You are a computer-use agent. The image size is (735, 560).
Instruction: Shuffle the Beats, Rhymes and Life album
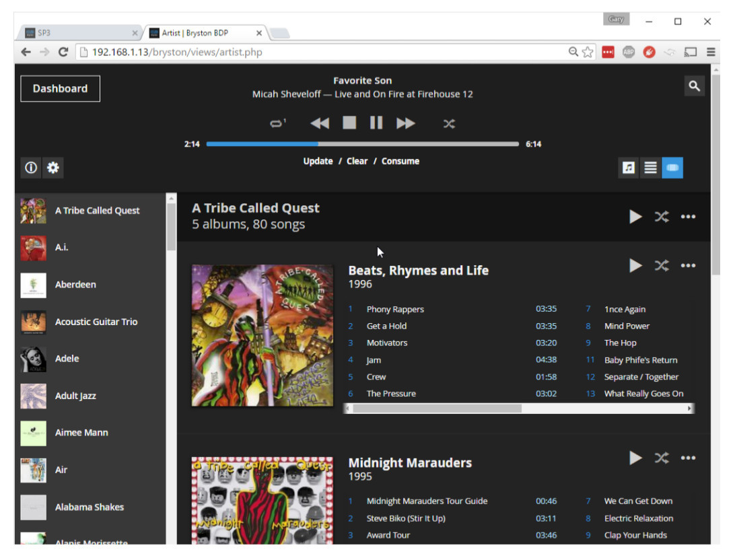(662, 265)
